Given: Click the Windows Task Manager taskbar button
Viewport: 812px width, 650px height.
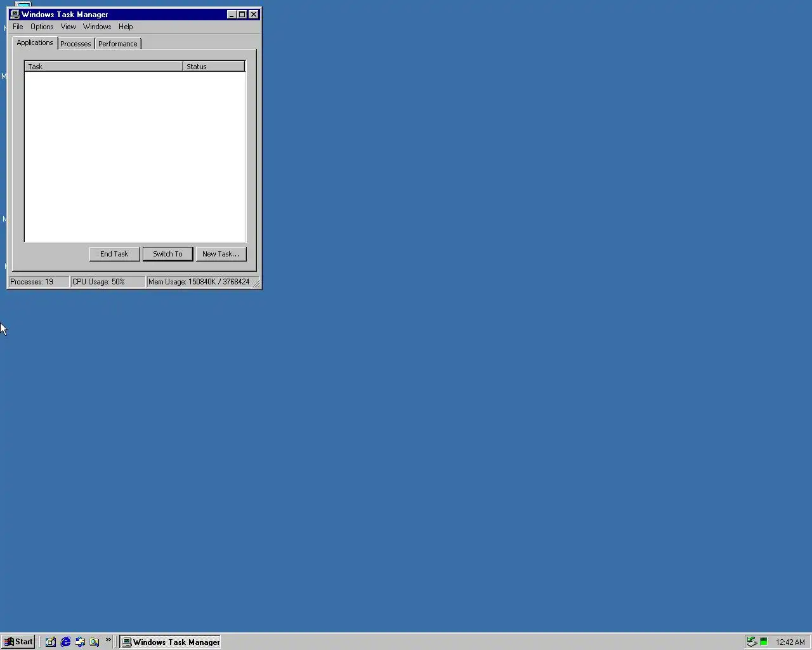Looking at the screenshot, I should click(171, 642).
